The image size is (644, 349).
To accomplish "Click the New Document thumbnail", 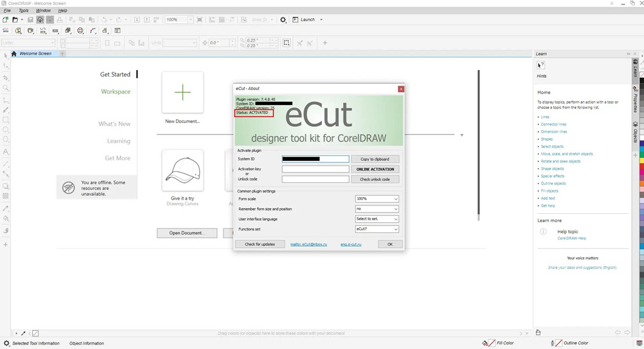I will pyautogui.click(x=182, y=92).
